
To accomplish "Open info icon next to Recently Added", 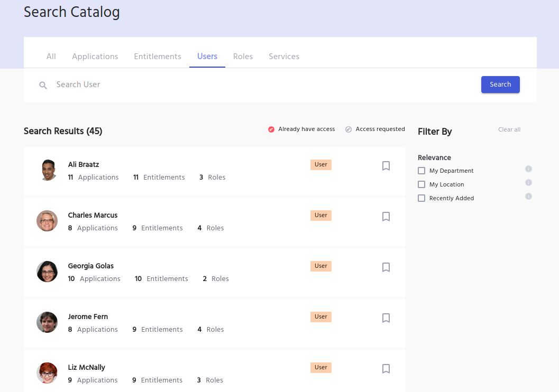I will (x=528, y=197).
